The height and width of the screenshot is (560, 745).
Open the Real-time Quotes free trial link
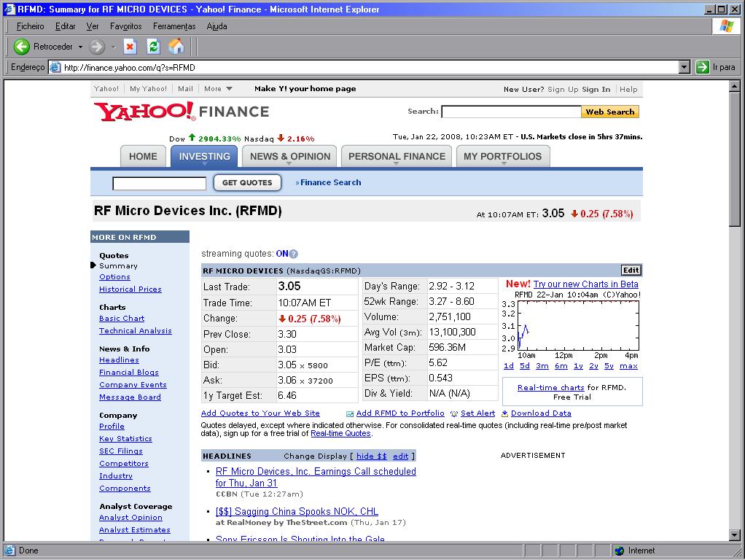[340, 434]
